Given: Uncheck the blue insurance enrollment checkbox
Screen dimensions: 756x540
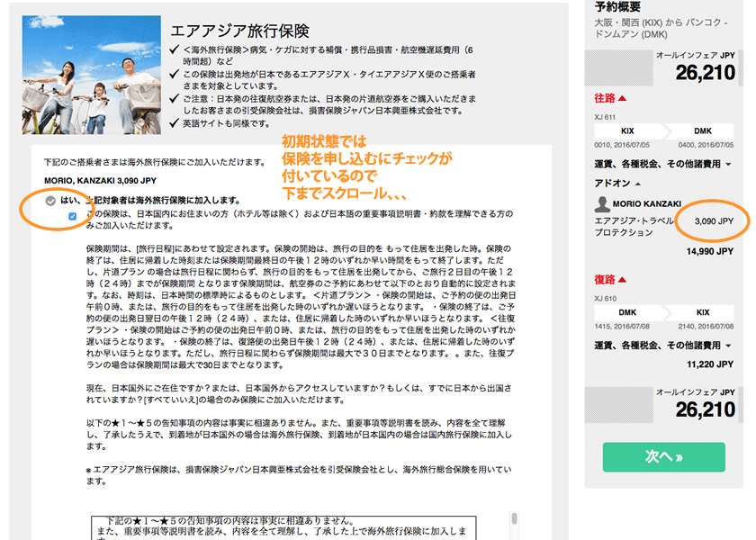Looking at the screenshot, I should (x=72, y=217).
